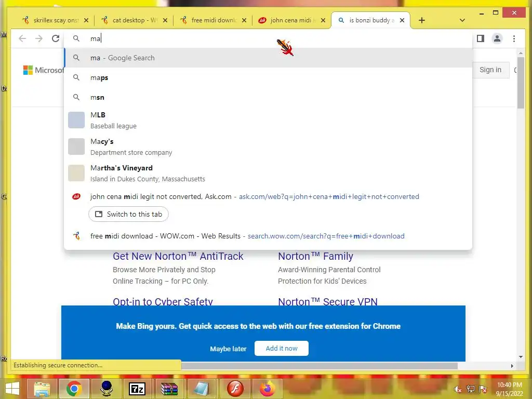The width and height of the screenshot is (532, 399).
Task: Choose the 'msn' search suggestion
Action: point(268,97)
